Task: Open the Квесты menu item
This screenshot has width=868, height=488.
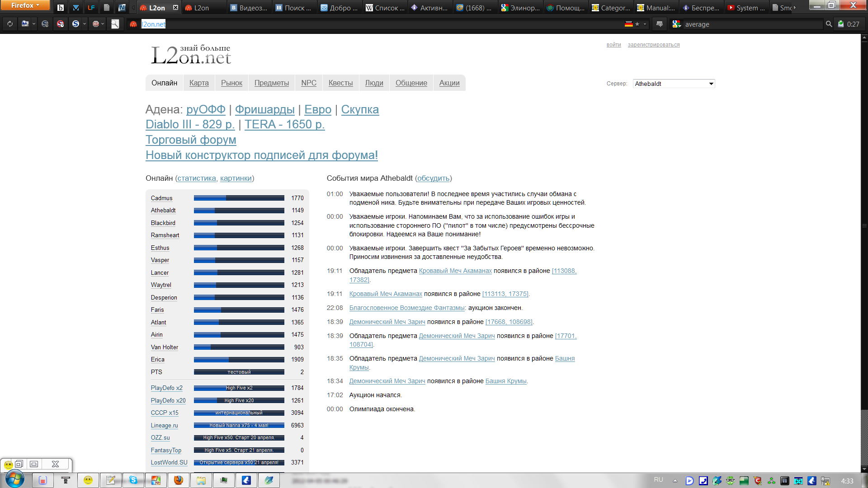Action: (341, 83)
